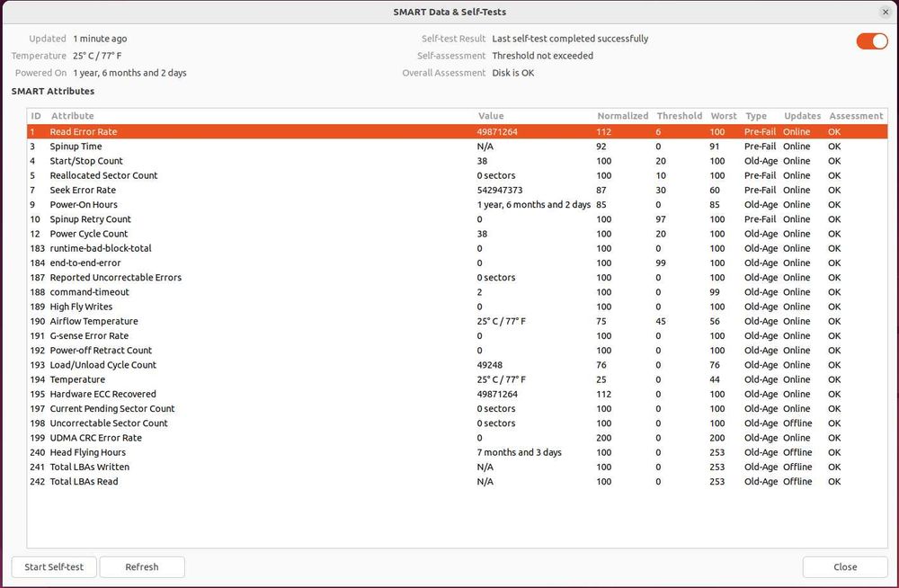Select the Seek Error Rate row

(457, 190)
